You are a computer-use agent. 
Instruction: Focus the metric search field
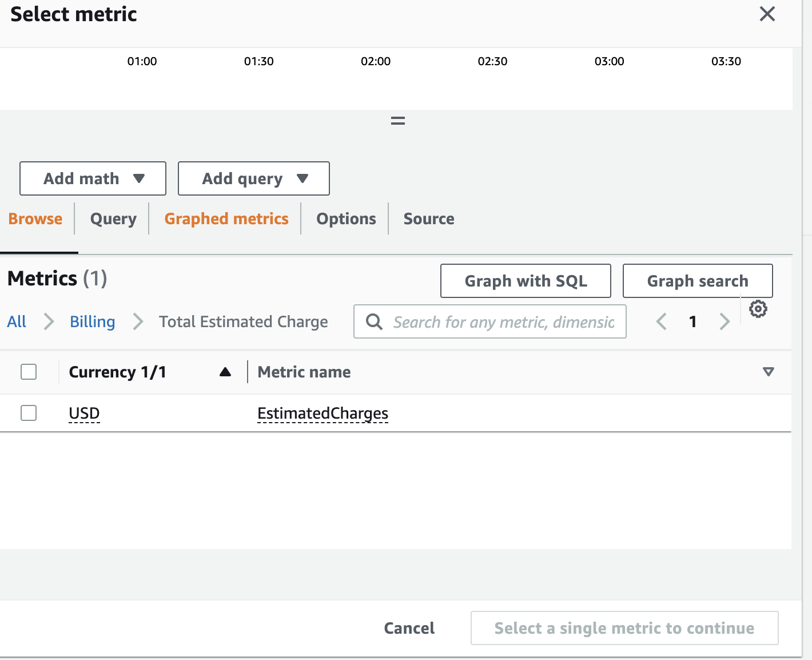pyautogui.click(x=503, y=322)
